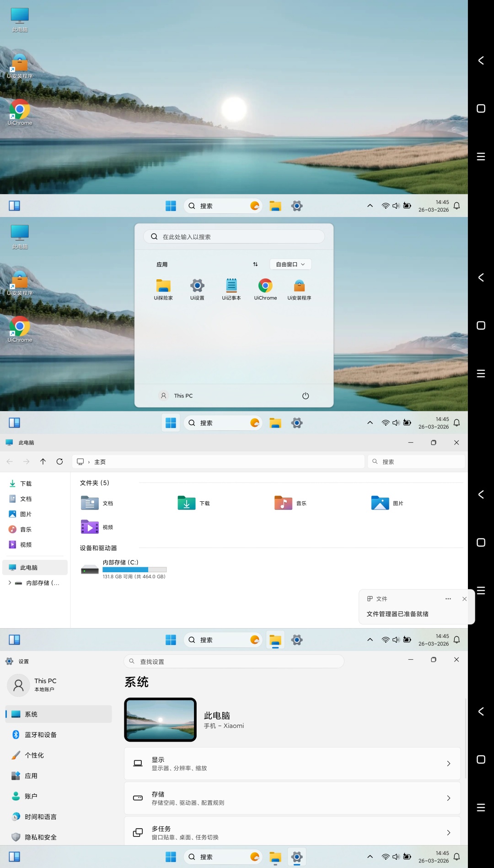Viewport: 494px width, 868px height.
Task: Click the This PC user in start menu
Action: tap(176, 396)
